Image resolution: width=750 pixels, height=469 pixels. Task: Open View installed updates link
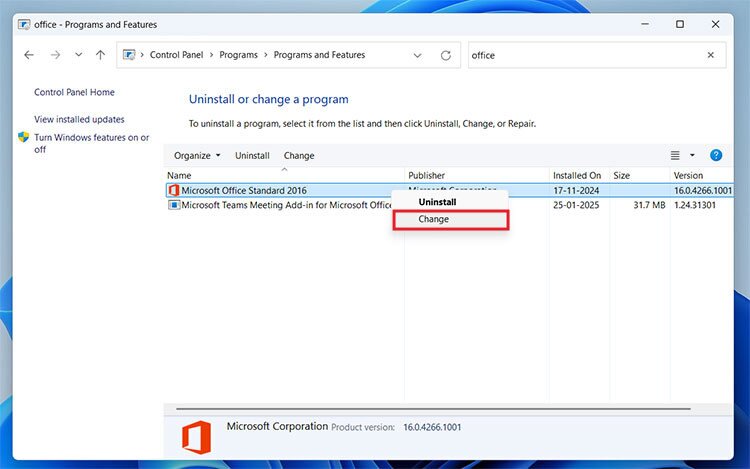[x=79, y=119]
